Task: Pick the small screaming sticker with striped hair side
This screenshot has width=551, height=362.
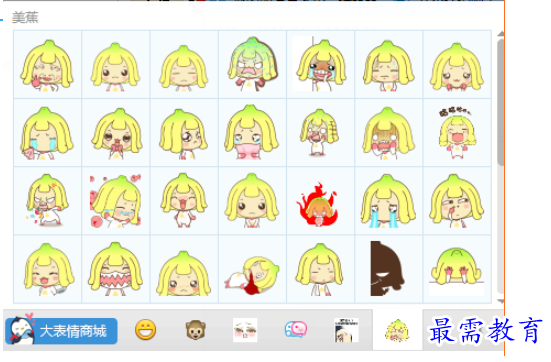Action: point(320,132)
